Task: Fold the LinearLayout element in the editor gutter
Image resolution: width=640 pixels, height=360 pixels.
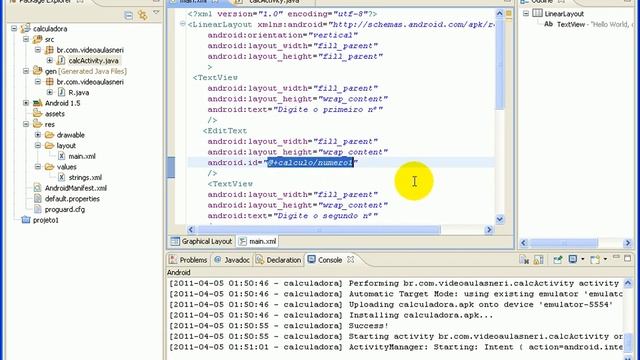Action: (182, 24)
